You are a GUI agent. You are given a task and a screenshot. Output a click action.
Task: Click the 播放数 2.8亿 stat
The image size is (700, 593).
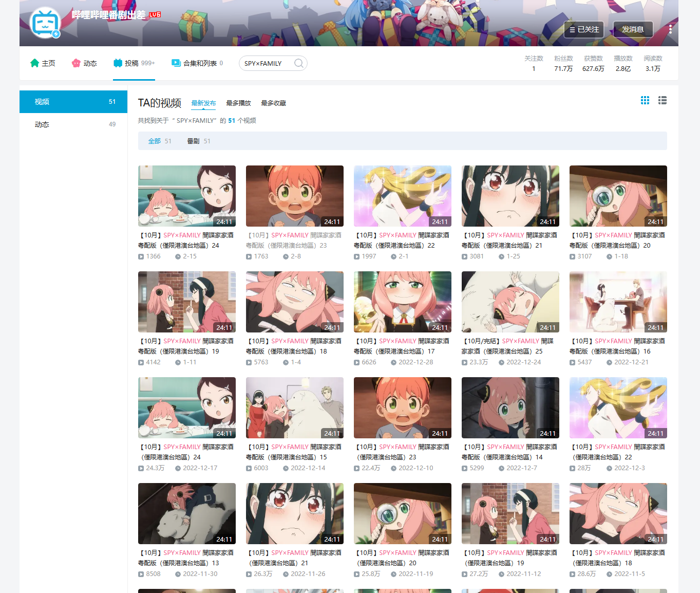[x=623, y=64]
